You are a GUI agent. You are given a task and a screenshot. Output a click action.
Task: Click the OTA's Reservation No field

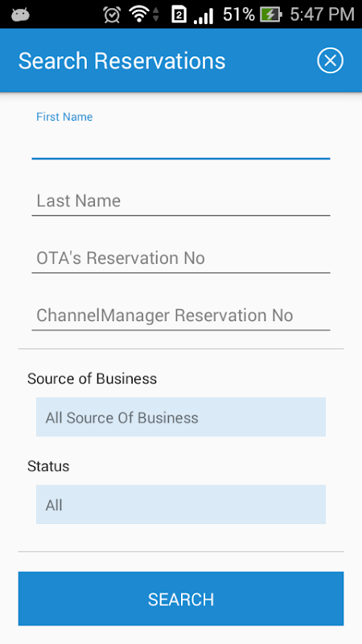click(x=181, y=258)
